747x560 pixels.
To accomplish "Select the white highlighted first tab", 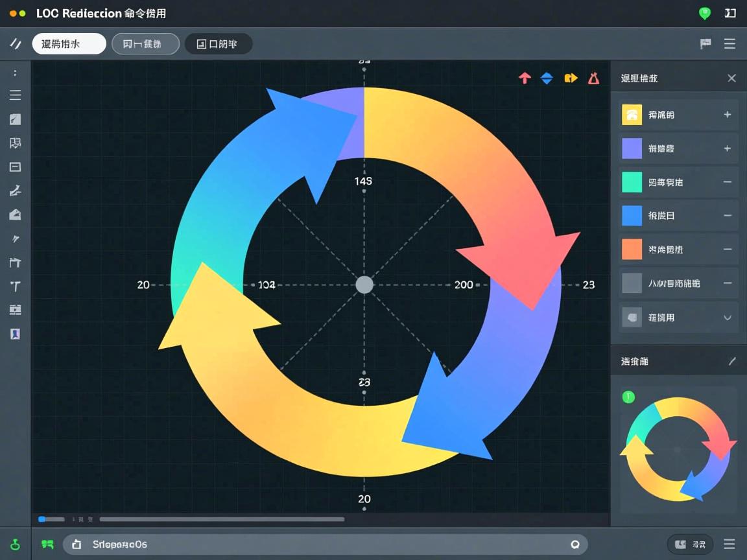I will coord(69,44).
